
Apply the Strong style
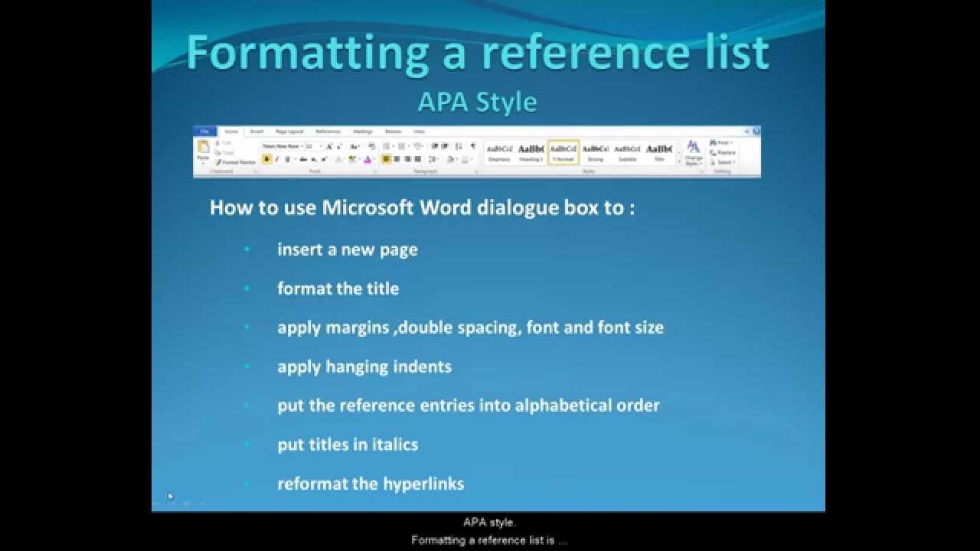pos(596,153)
